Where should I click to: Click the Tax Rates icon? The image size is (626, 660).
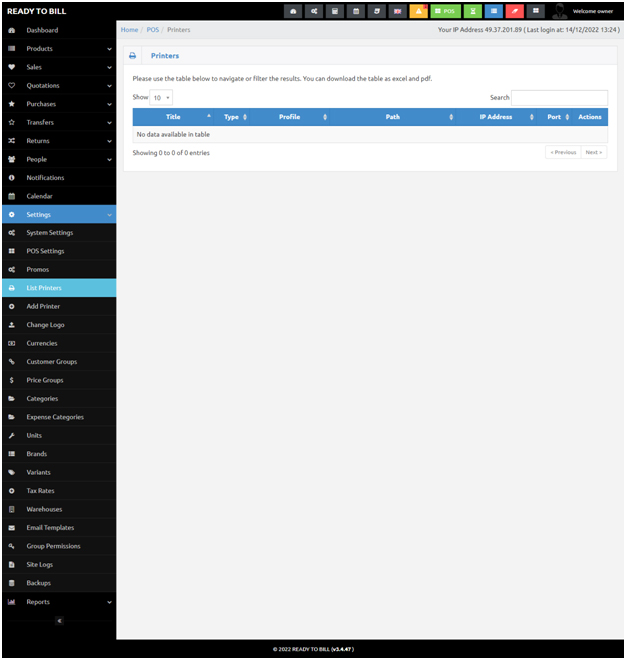(x=12, y=491)
